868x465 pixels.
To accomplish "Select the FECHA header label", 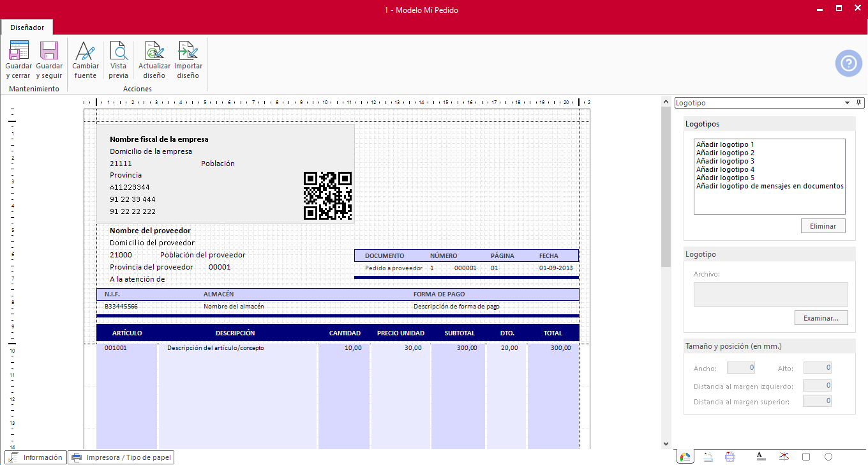I will coord(548,255).
